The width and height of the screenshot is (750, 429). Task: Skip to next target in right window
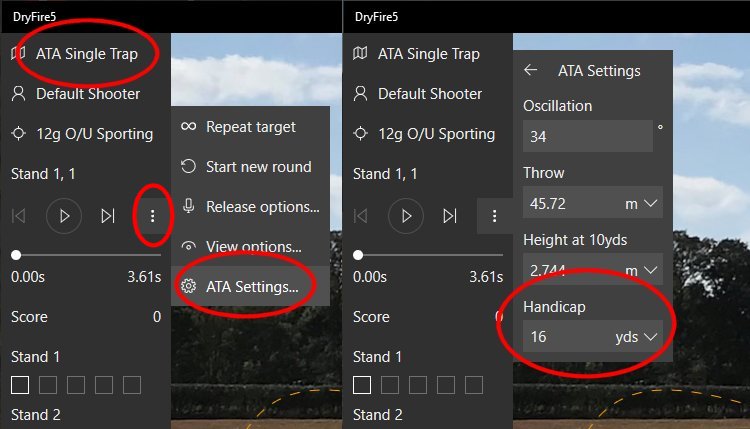450,215
